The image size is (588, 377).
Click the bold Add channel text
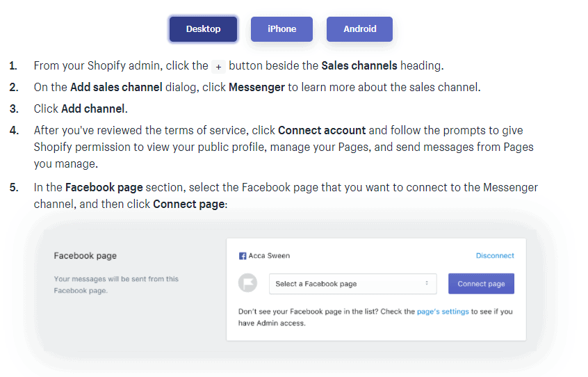94,109
